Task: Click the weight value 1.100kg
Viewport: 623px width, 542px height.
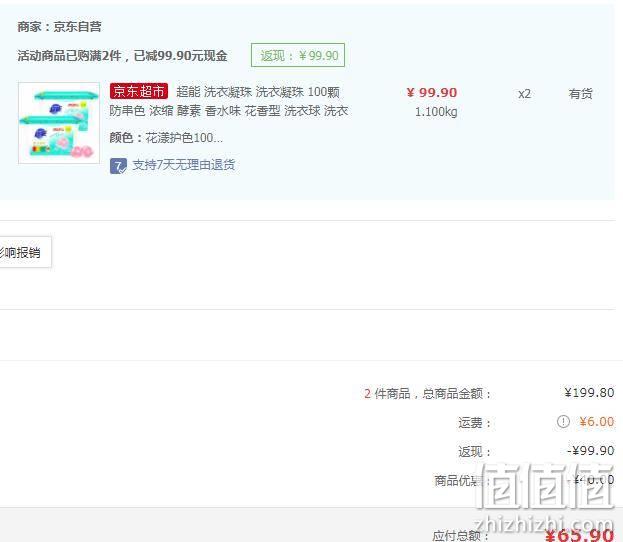Action: tap(436, 112)
